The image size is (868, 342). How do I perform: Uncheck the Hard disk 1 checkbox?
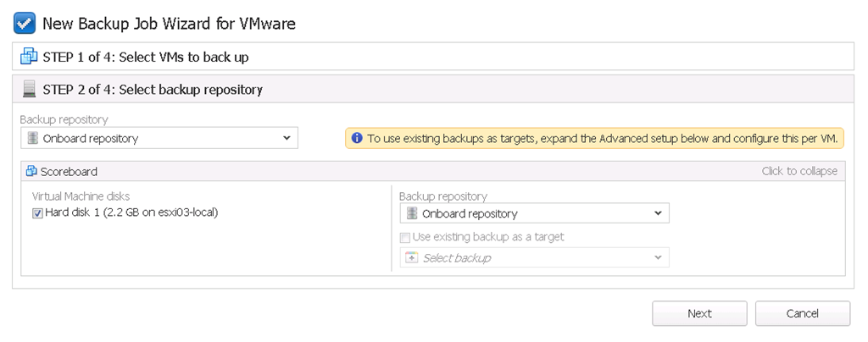pyautogui.click(x=37, y=213)
